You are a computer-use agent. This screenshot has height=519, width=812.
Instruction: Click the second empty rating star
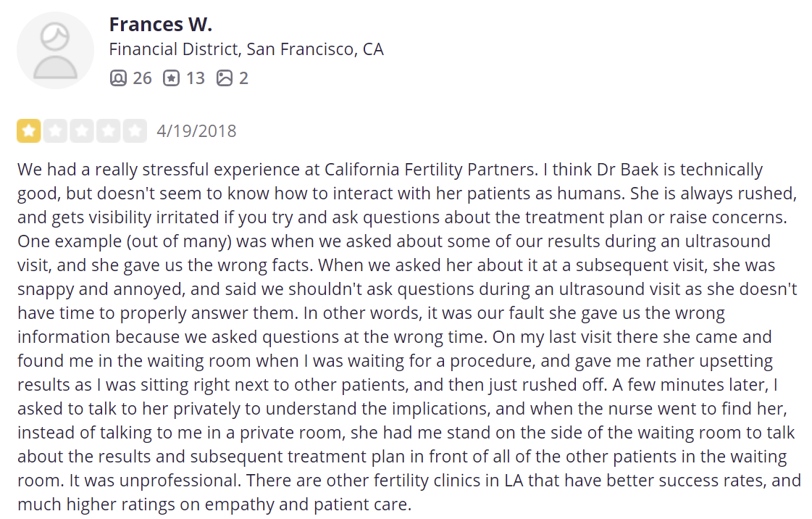56,131
